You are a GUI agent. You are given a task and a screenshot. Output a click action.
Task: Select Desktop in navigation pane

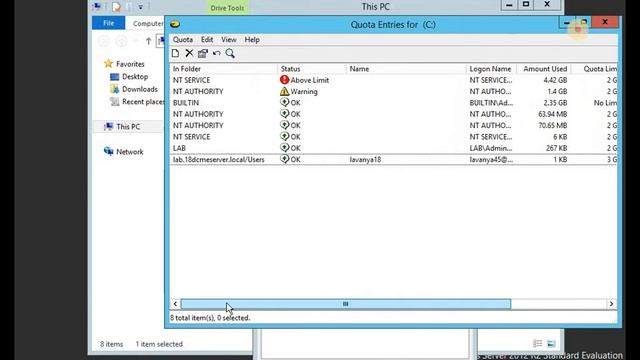[135, 76]
